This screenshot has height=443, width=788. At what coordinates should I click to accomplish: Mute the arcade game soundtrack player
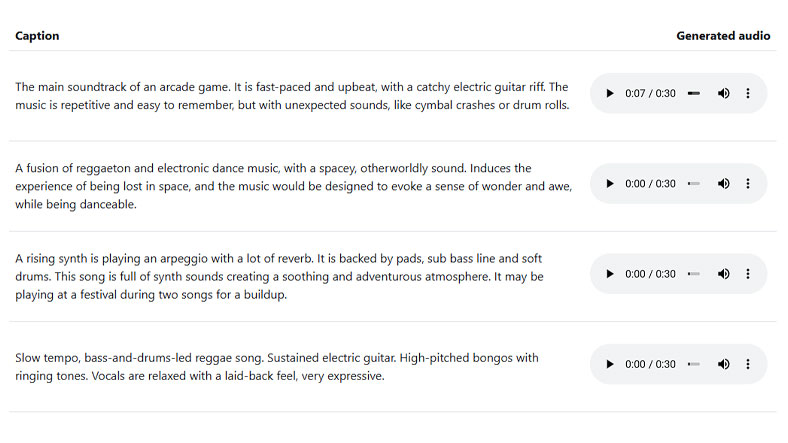click(723, 94)
